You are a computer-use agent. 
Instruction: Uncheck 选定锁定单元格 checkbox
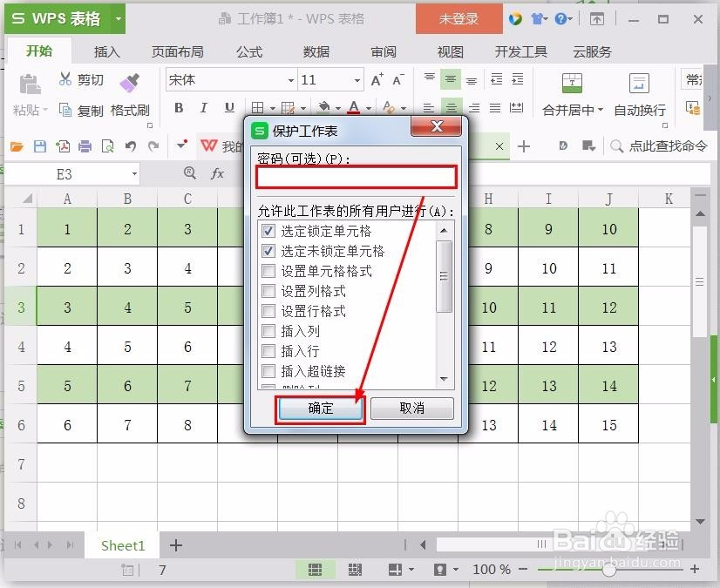(268, 231)
